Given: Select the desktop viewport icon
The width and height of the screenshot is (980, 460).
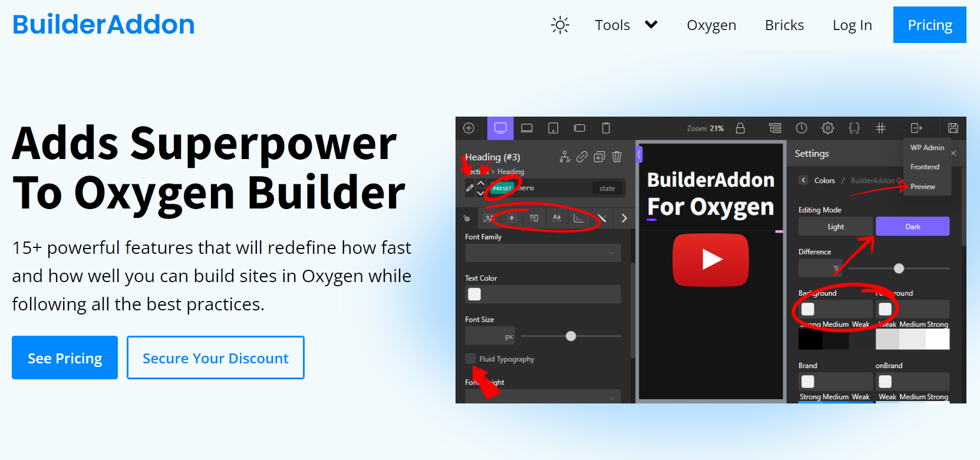Looking at the screenshot, I should [x=500, y=128].
